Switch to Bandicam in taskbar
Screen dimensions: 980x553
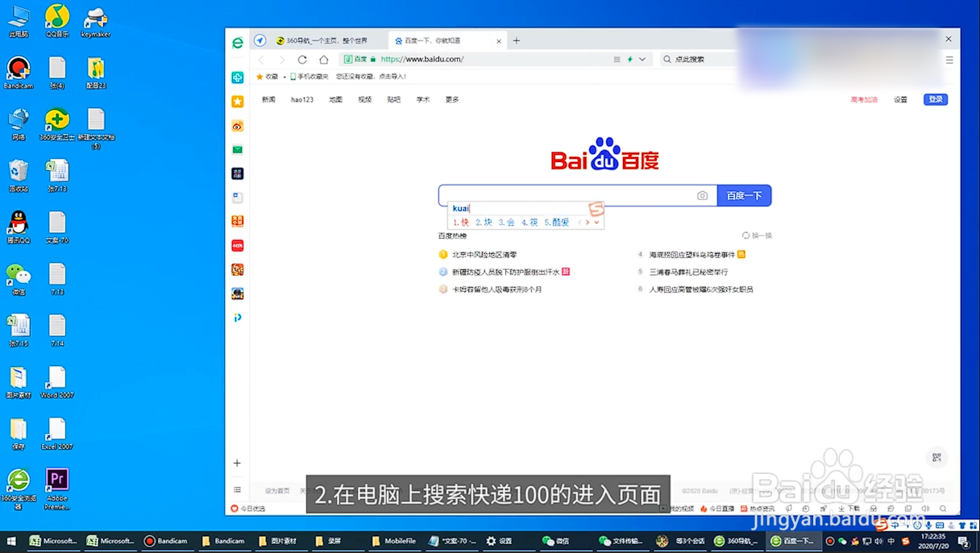tap(166, 541)
